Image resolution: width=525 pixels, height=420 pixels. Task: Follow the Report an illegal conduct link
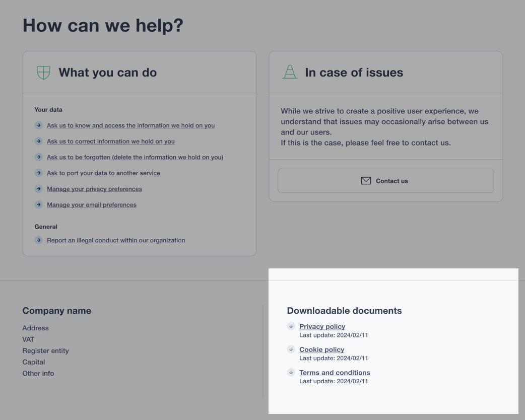click(x=116, y=240)
